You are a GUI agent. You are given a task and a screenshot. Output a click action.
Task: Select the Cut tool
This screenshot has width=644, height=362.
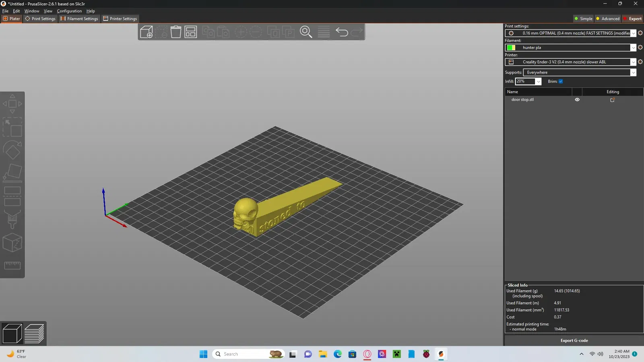[12, 196]
